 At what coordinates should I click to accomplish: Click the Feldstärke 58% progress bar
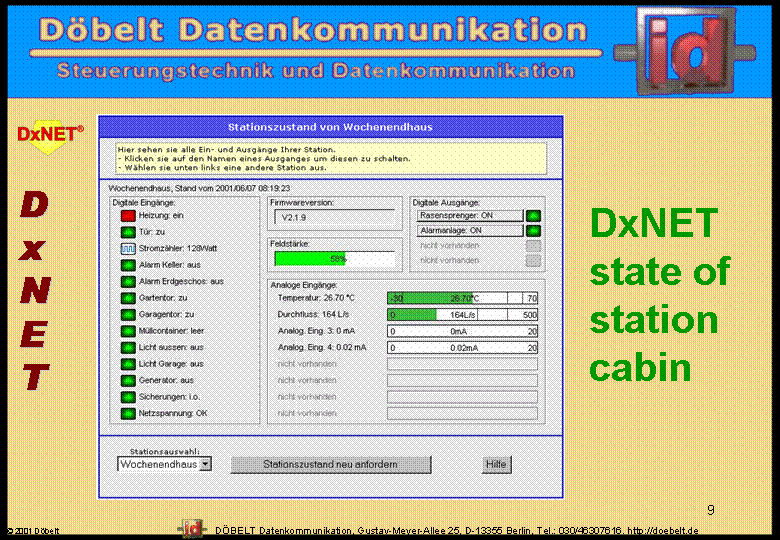tap(335, 259)
